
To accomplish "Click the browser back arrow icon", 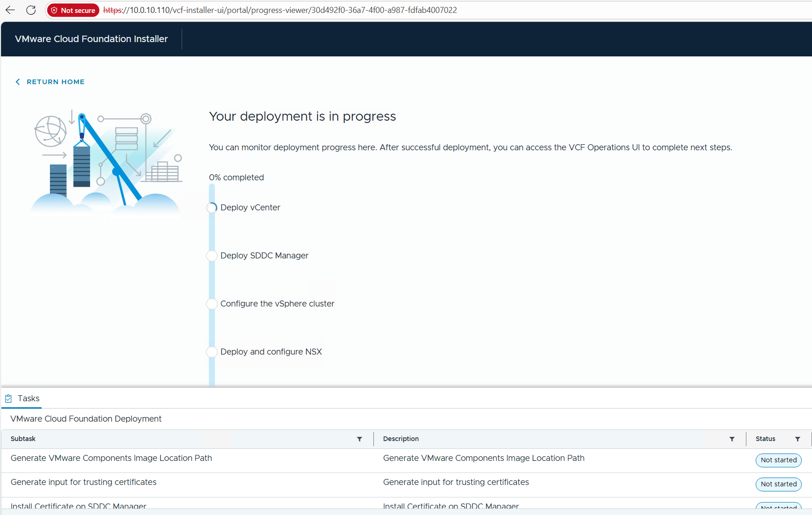I will click(10, 10).
